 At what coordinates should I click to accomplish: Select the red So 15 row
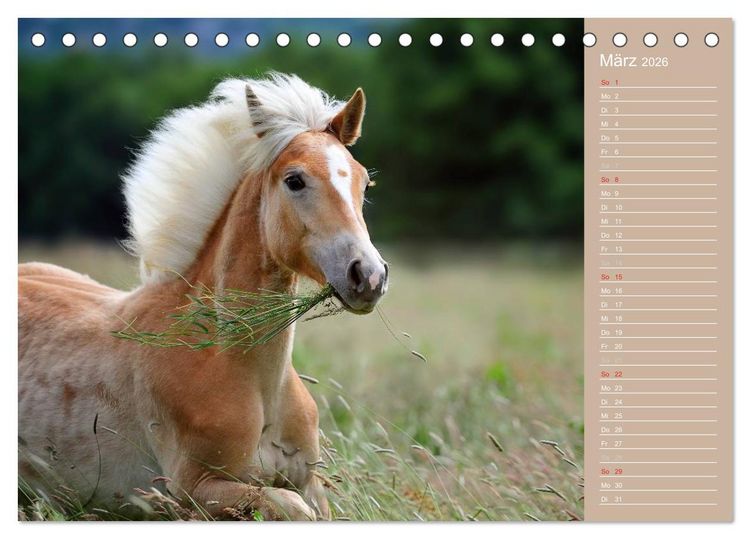658,277
